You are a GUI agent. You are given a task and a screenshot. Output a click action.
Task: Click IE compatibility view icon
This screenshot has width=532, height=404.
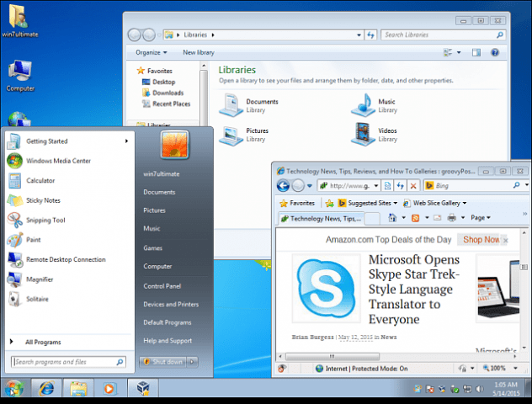pos(387,185)
